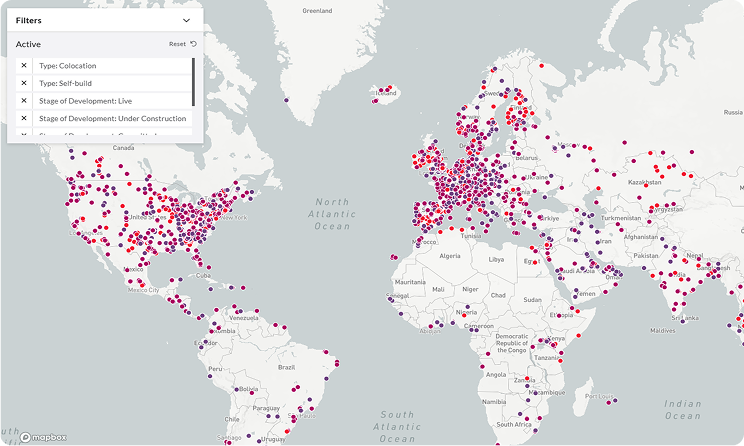Click the Libya country label
744x446 pixels.
click(x=496, y=260)
